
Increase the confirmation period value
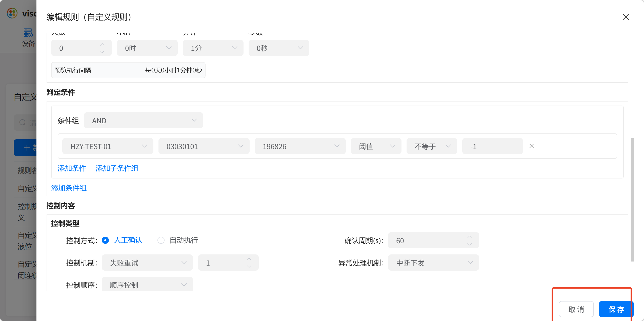(x=470, y=237)
